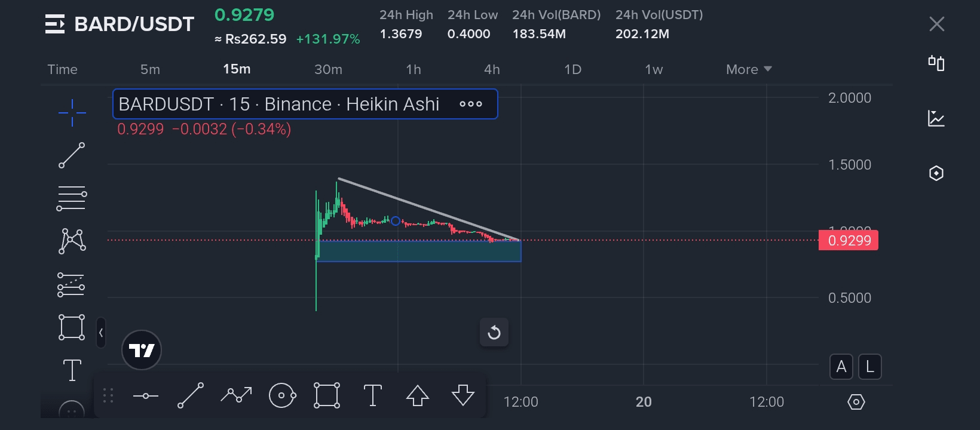The height and width of the screenshot is (430, 980).
Task: Open chart legend options via three dots
Action: (x=471, y=104)
